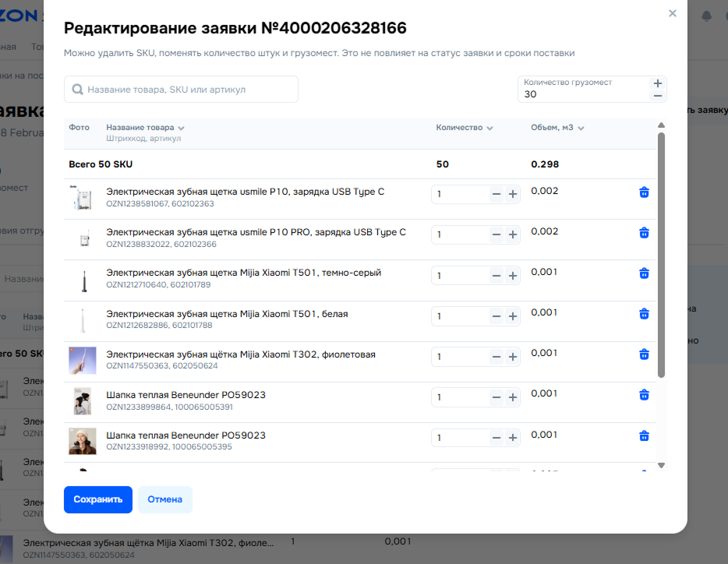Image resolution: width=728 pixels, height=564 pixels.
Task: Click the search magnifier icon
Action: (x=78, y=90)
